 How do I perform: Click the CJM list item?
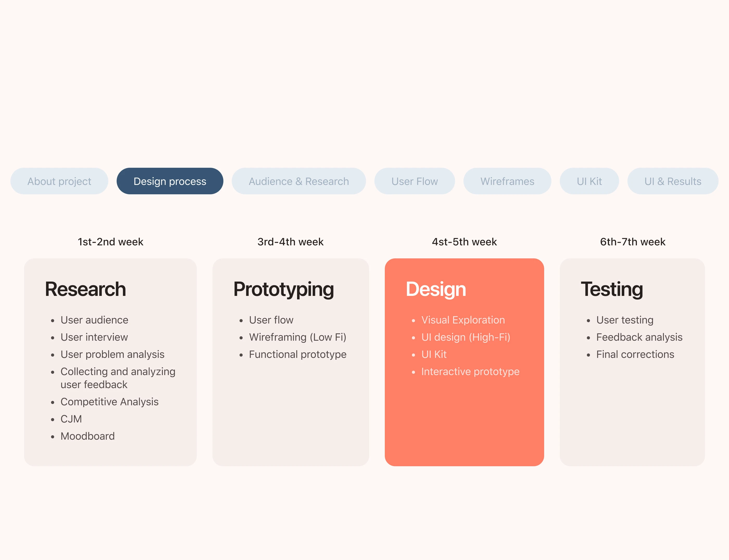tap(71, 419)
